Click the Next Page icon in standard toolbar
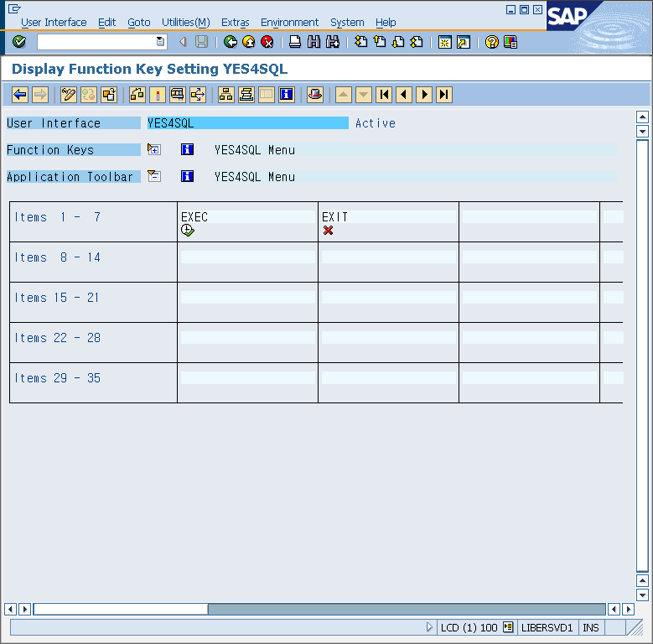This screenshot has width=653, height=644. [398, 42]
